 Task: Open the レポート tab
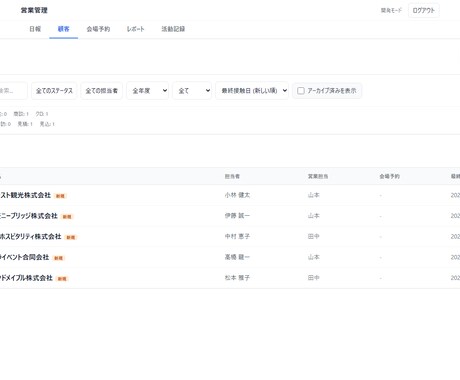(x=136, y=29)
